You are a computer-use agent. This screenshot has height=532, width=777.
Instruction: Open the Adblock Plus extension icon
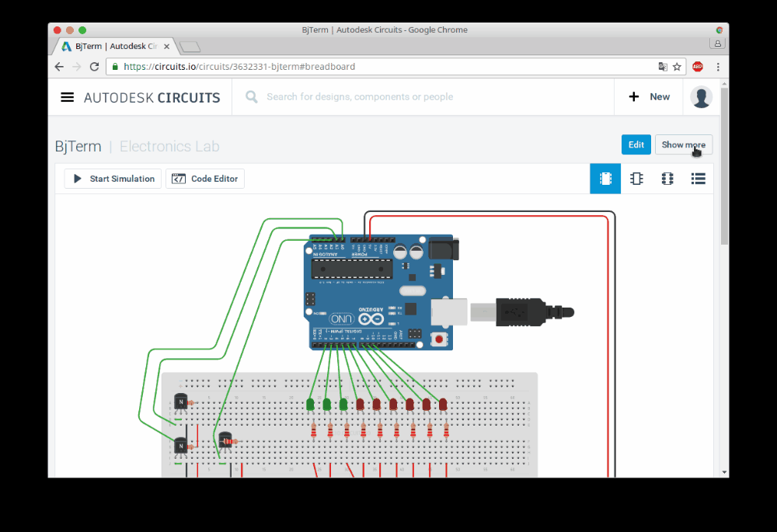pos(699,67)
